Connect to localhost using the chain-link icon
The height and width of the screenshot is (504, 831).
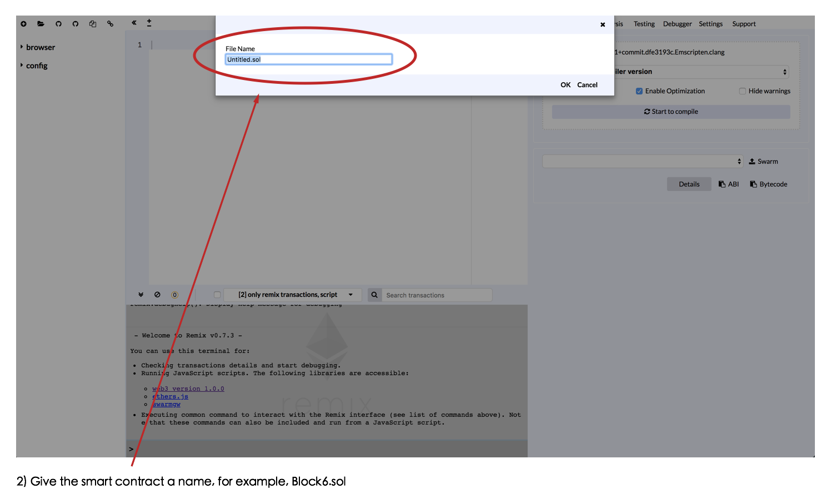tap(110, 24)
